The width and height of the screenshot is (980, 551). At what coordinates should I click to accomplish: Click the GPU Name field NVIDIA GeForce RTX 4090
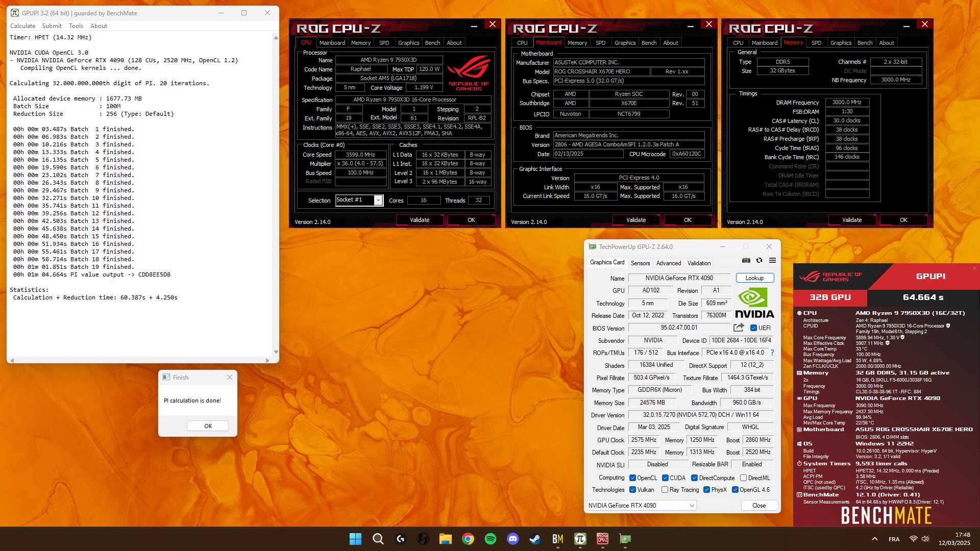[679, 278]
